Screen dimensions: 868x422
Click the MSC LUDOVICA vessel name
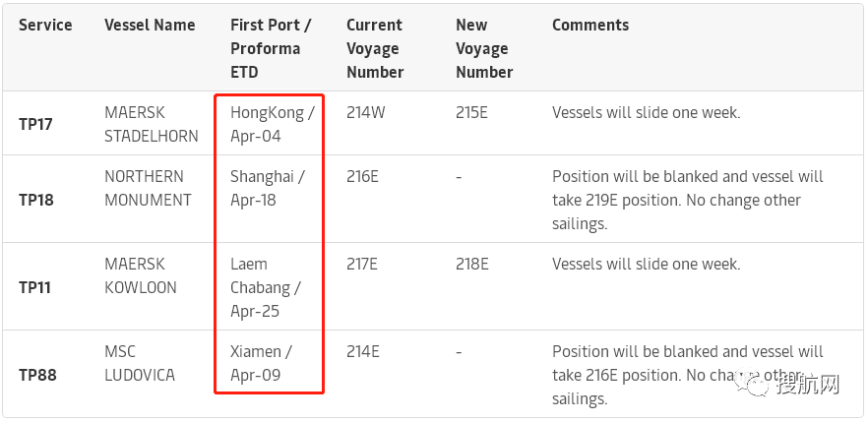(x=142, y=363)
